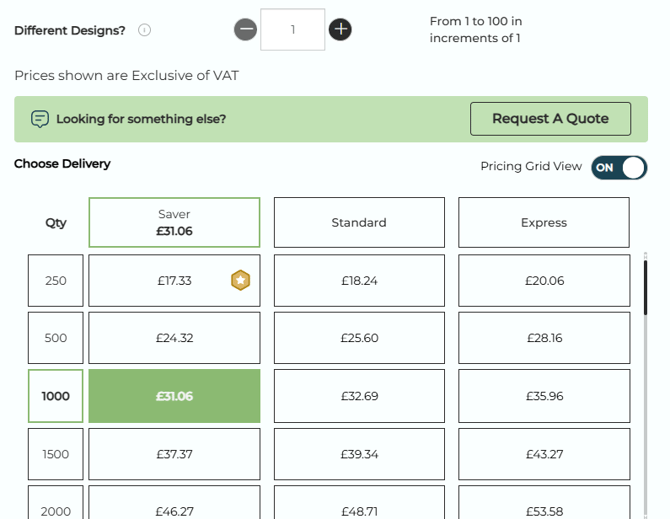Select the Standard delivery column header
Viewport: 670px width, 519px height.
(359, 222)
